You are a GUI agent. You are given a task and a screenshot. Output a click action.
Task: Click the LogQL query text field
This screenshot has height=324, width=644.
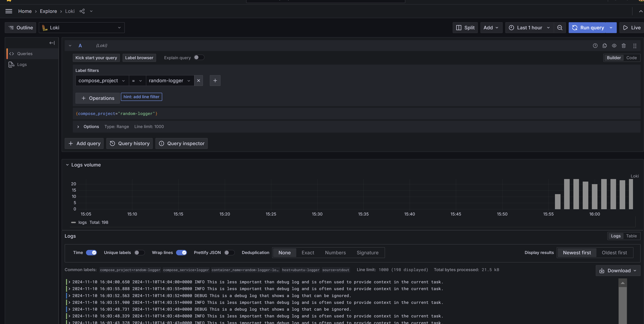pyautogui.click(x=357, y=114)
